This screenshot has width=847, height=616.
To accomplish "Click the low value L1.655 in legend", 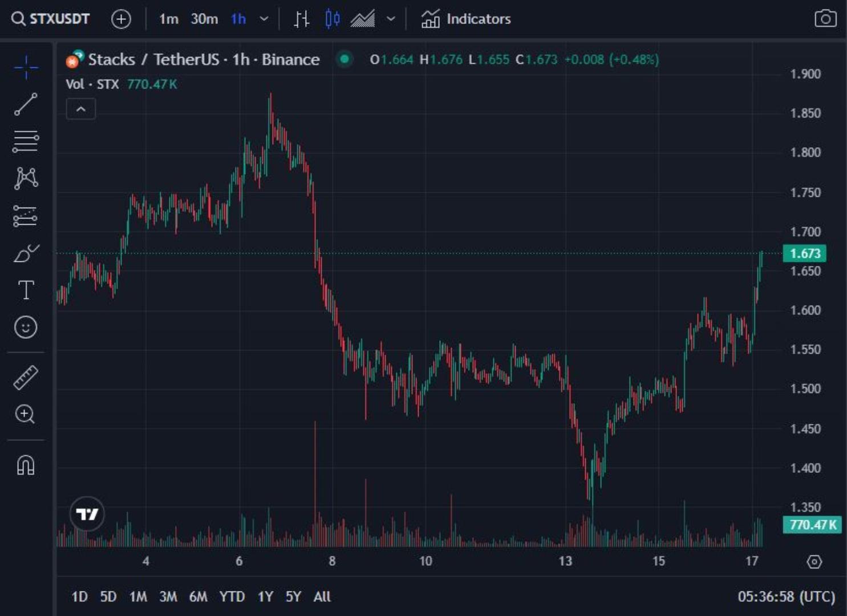I will pyautogui.click(x=489, y=59).
